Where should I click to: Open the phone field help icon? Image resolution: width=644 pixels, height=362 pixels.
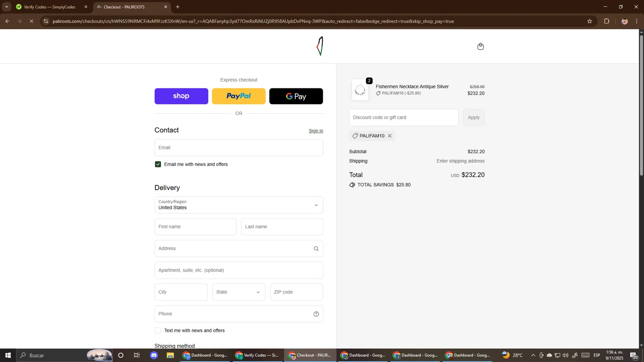point(316,314)
